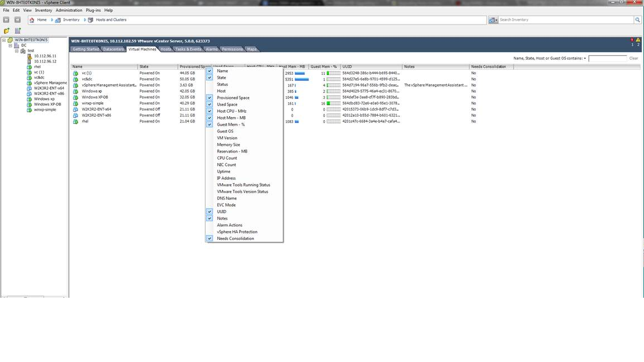Click W2K3R2-ENT-x64 VM icon in tree
The height and width of the screenshot is (362, 644).
pyautogui.click(x=29, y=88)
